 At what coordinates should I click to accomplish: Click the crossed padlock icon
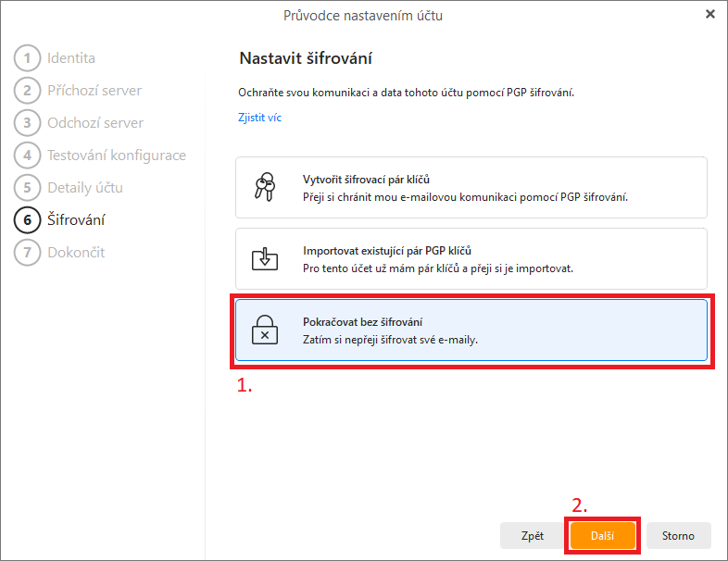pos(265,330)
